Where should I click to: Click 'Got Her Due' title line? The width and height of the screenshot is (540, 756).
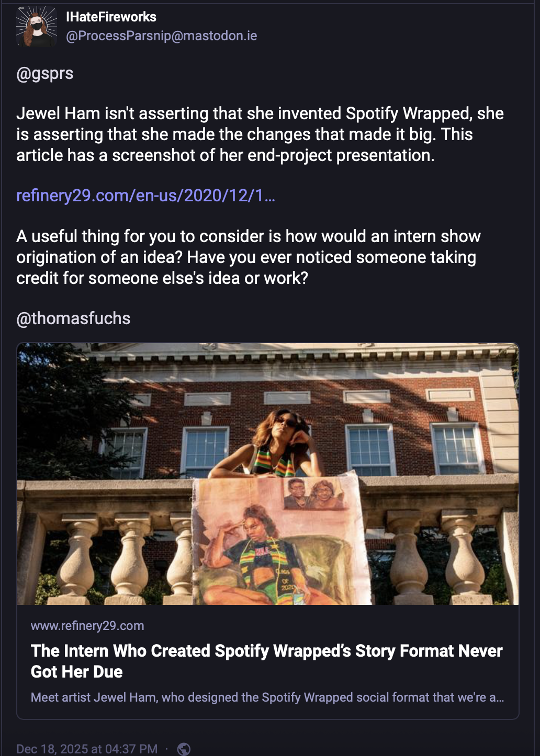point(77,672)
